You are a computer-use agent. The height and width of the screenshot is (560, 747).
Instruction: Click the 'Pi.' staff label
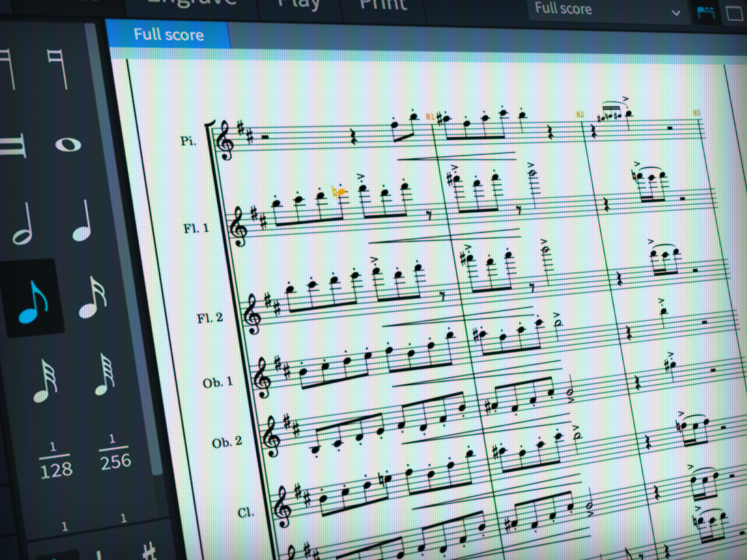[189, 141]
